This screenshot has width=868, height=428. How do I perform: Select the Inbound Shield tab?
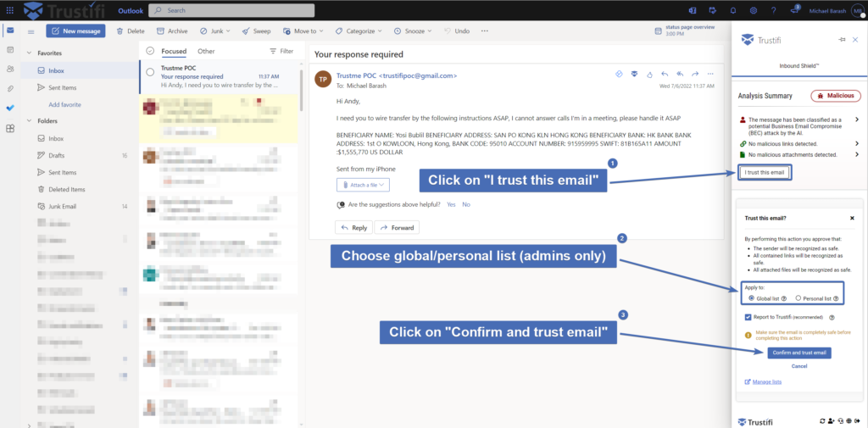(x=798, y=66)
